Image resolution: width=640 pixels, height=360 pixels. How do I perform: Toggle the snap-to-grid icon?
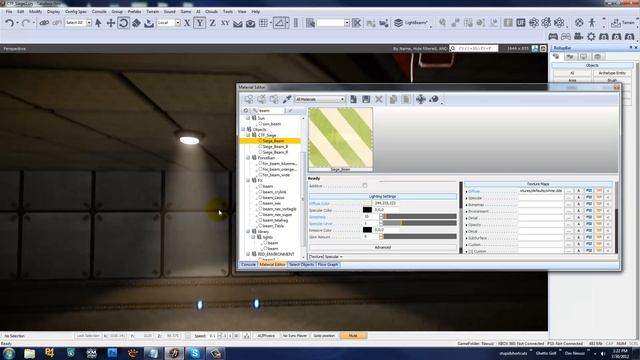(x=263, y=23)
